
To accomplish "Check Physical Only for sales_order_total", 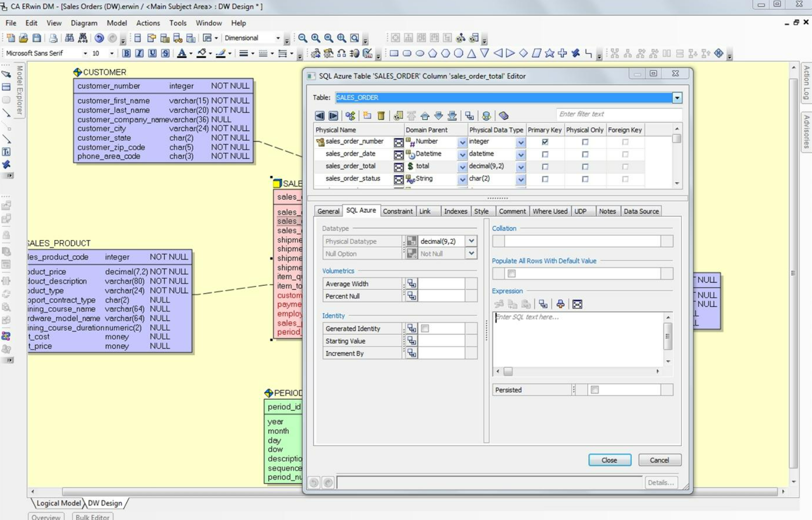I will 585,167.
